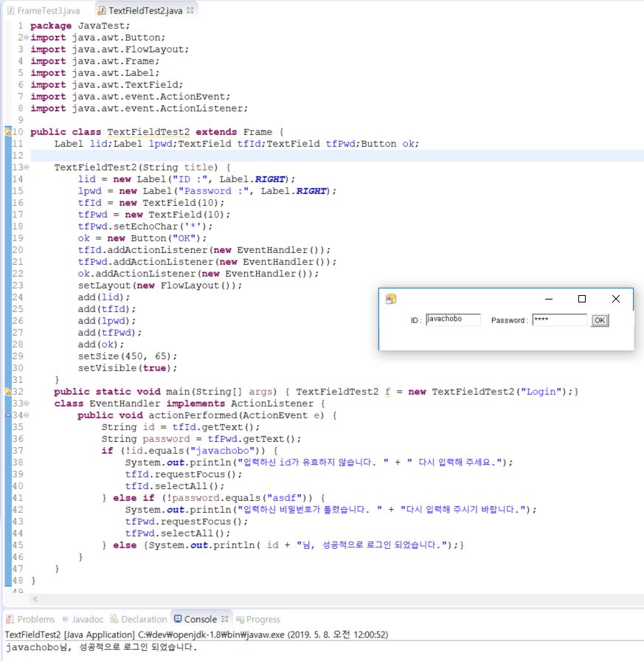Click the FrameTest3.java file icon
The height and width of the screenshot is (661, 644).
pyautogui.click(x=11, y=10)
